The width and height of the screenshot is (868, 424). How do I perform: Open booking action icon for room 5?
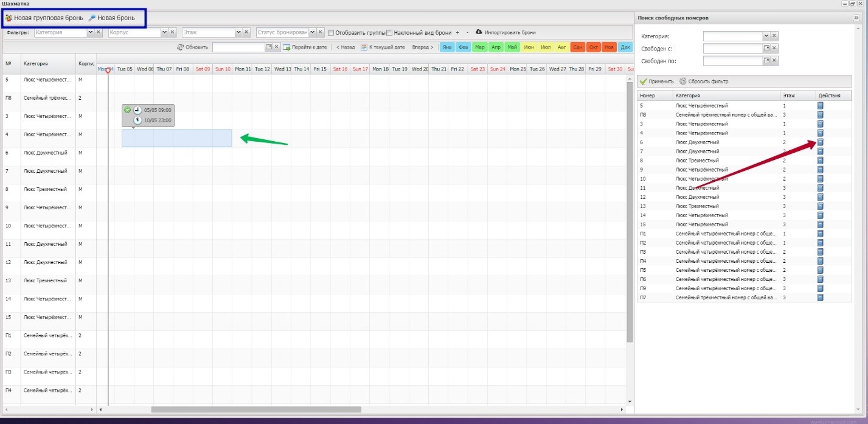click(820, 106)
